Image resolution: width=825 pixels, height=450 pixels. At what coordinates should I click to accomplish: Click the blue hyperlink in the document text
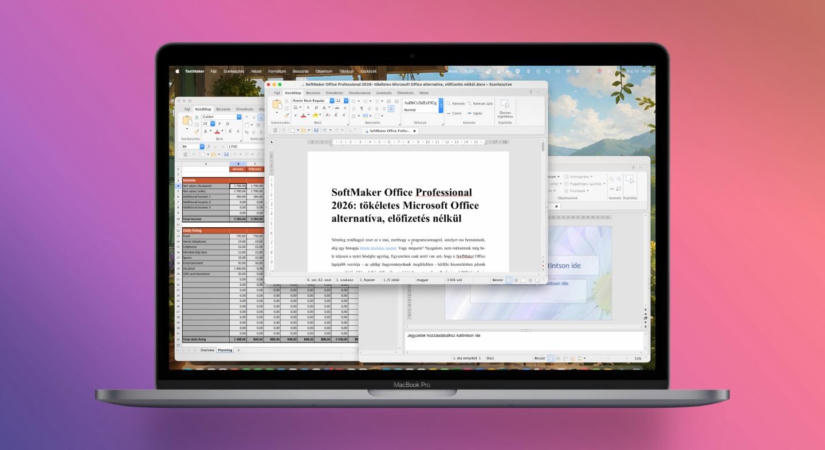(378, 247)
